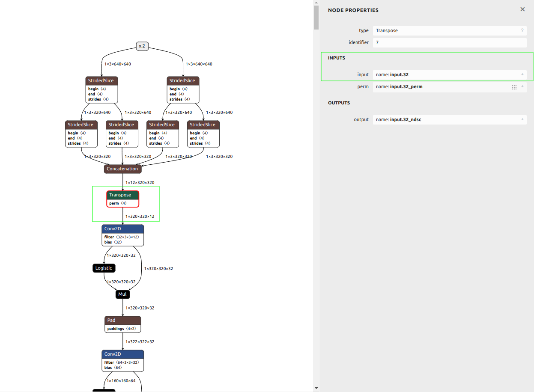Expand the input.32_perm row with plus icon
The image size is (534, 392).
[x=522, y=86]
